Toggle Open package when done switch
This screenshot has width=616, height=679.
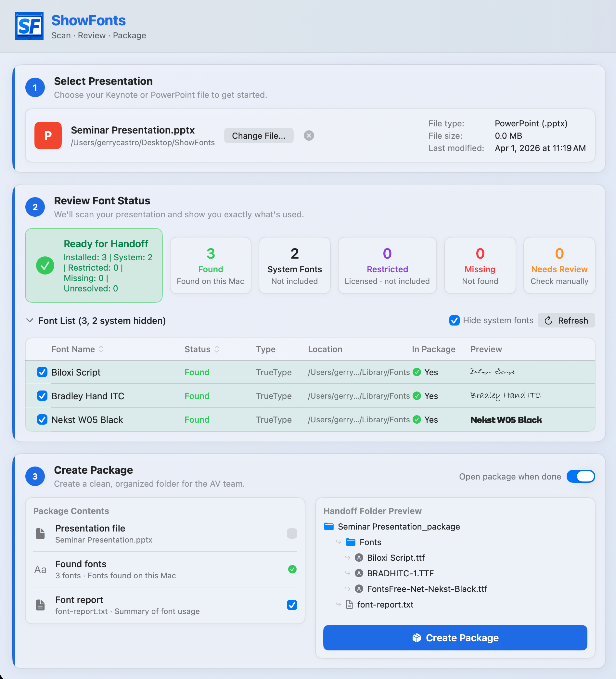[581, 477]
